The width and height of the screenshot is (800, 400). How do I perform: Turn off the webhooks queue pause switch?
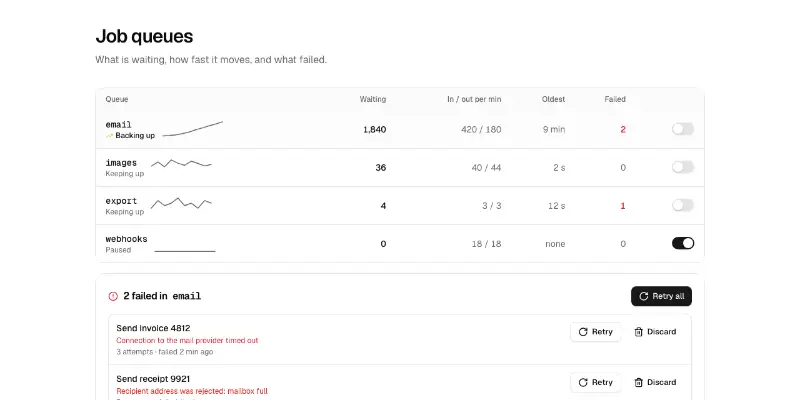[683, 243]
